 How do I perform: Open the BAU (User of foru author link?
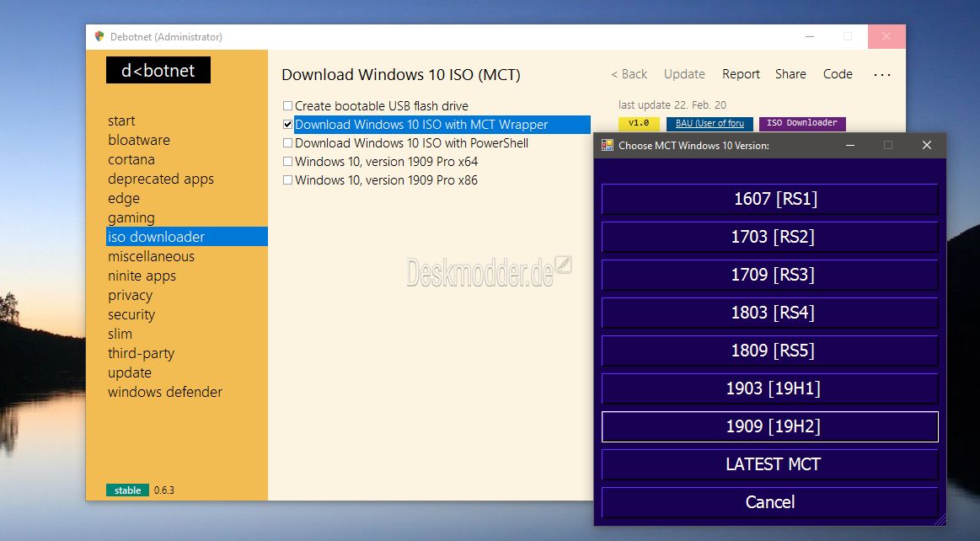[x=710, y=123]
